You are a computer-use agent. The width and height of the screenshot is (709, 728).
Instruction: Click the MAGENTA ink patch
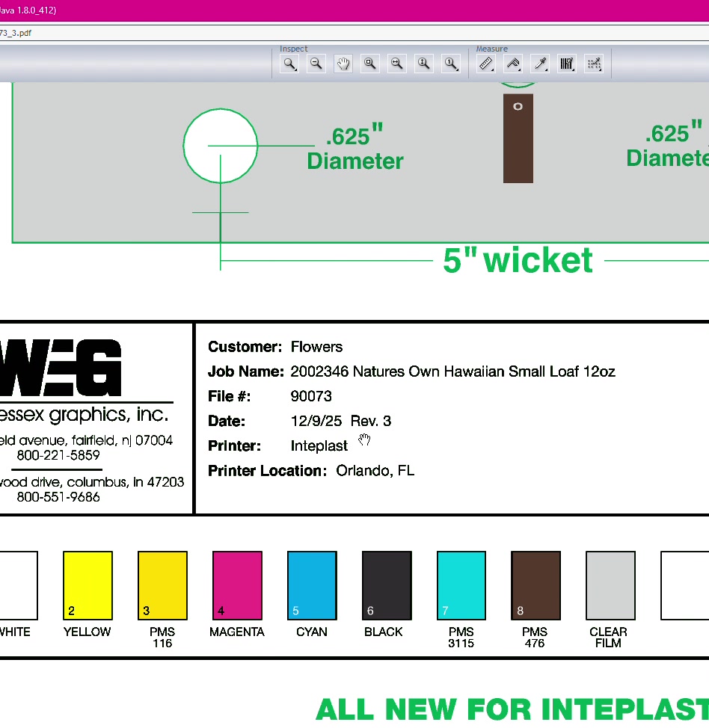pos(236,585)
